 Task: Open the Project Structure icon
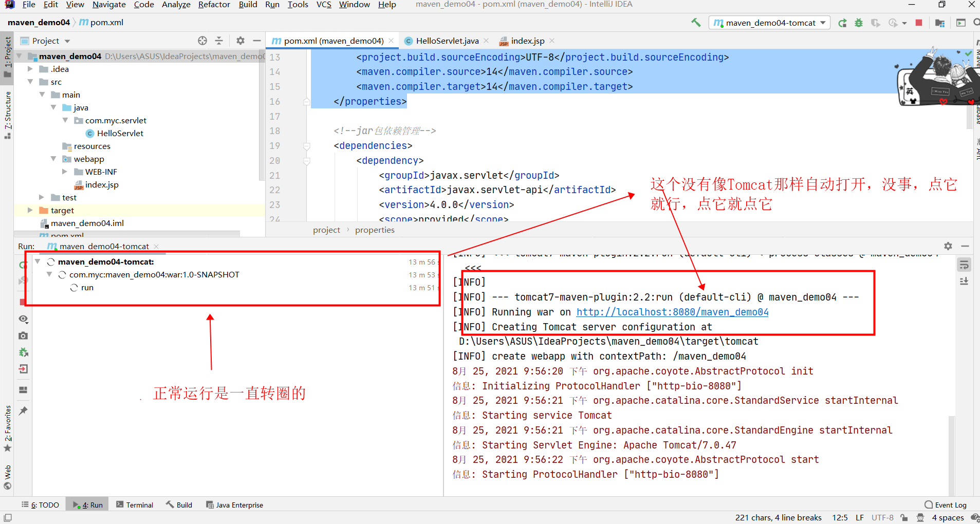point(940,23)
